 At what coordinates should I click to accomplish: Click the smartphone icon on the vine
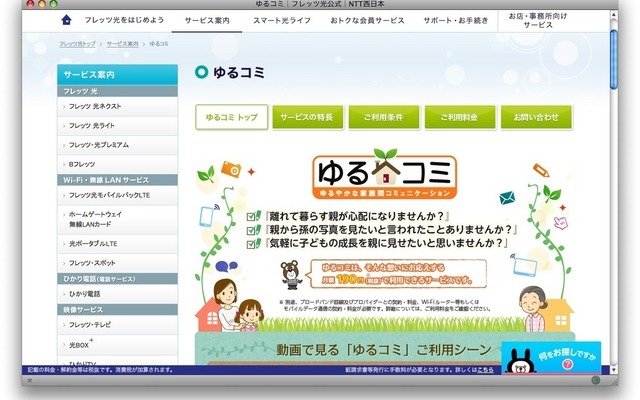pyautogui.click(x=207, y=216)
